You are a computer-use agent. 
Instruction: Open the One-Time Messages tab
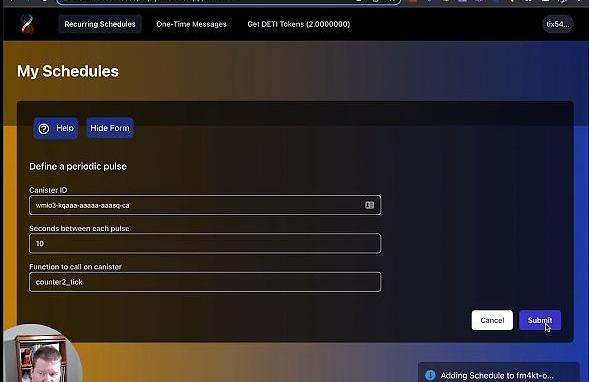tap(191, 24)
